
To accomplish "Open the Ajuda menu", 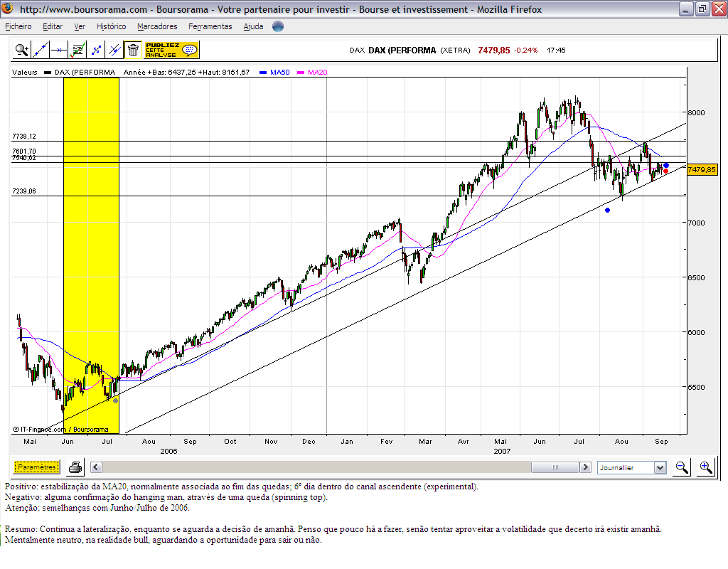I will pos(254,26).
